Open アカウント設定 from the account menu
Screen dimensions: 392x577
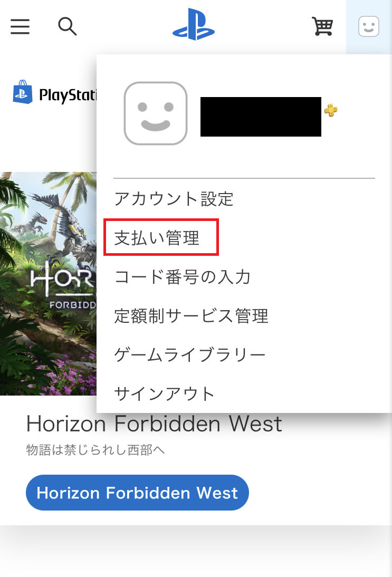pos(174,199)
